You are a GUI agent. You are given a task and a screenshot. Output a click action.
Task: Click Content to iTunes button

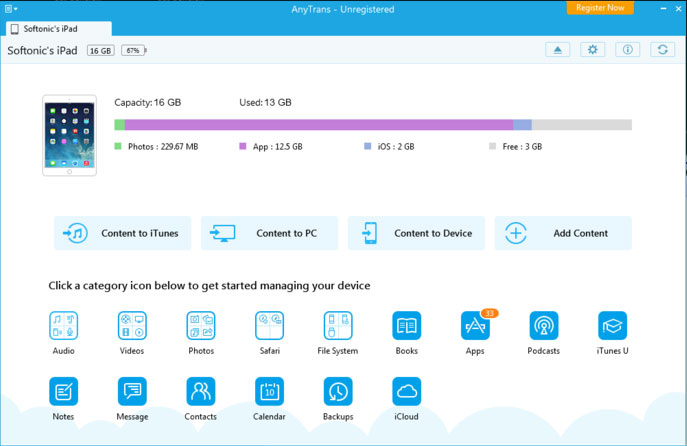point(123,233)
